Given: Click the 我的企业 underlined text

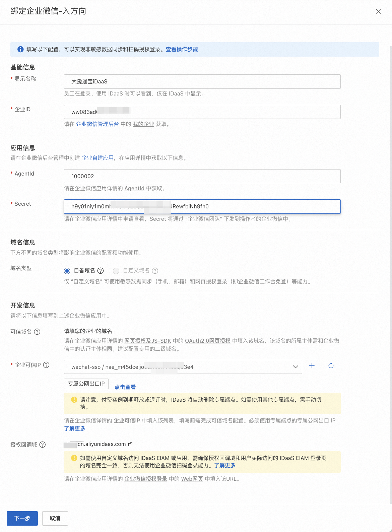Looking at the screenshot, I should click(143, 124).
